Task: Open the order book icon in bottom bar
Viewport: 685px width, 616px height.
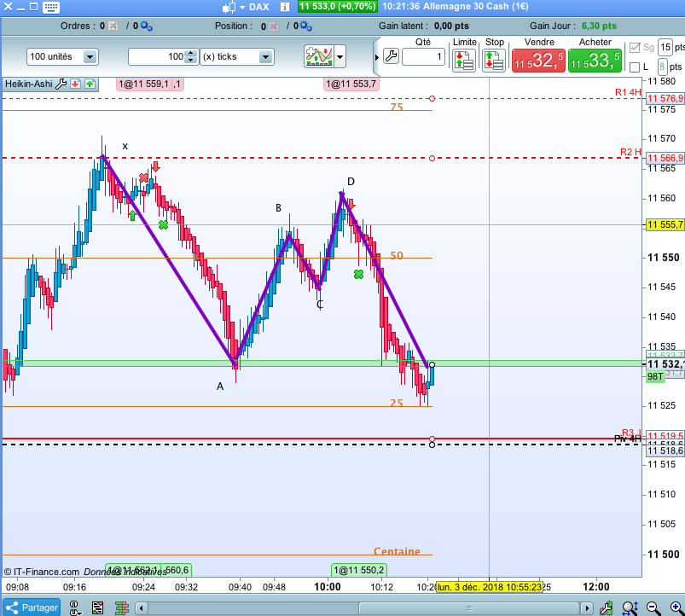Action: coord(122,607)
